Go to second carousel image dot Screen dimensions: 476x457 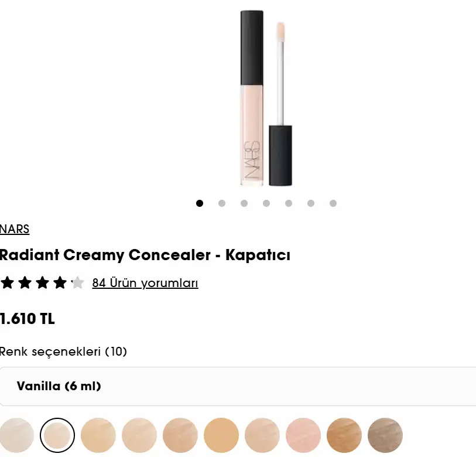(222, 203)
